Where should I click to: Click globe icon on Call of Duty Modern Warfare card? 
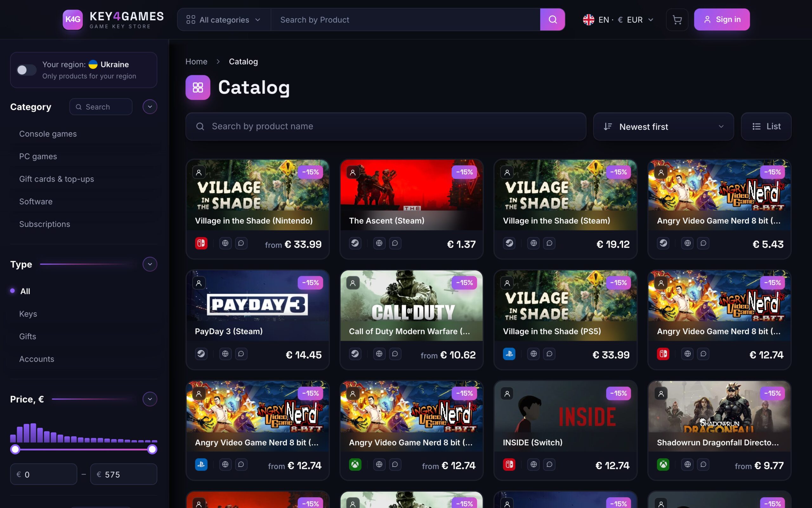point(379,354)
